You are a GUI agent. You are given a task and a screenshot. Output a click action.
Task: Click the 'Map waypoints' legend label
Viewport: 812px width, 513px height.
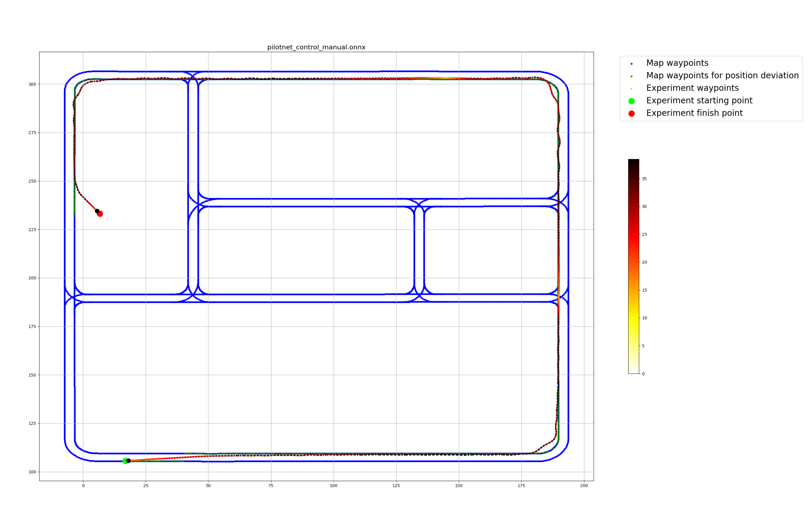(677, 63)
